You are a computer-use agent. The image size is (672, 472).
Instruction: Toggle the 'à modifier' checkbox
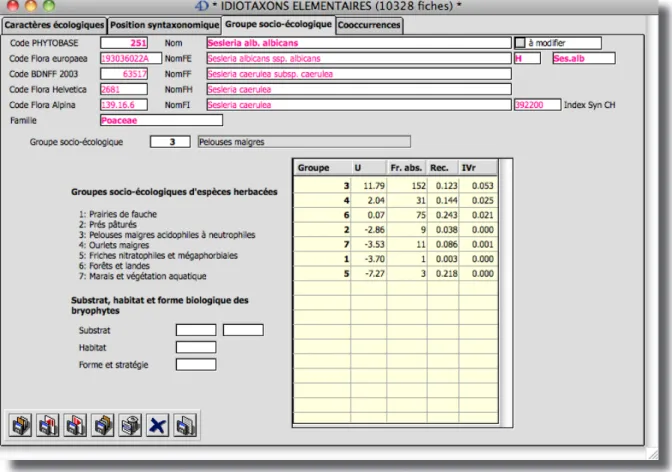click(519, 42)
